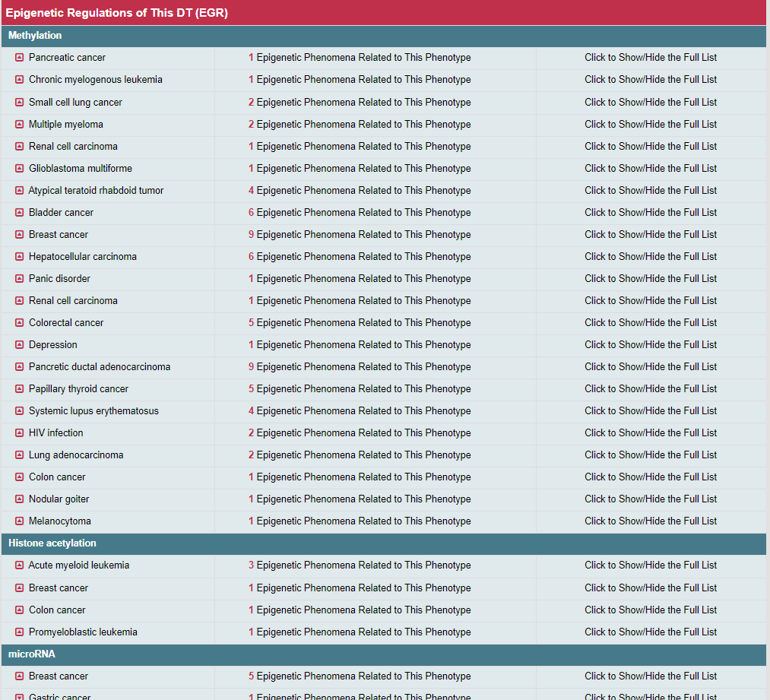The width and height of the screenshot is (770, 700).
Task: Show the full list for Bladder cancer
Action: point(651,213)
